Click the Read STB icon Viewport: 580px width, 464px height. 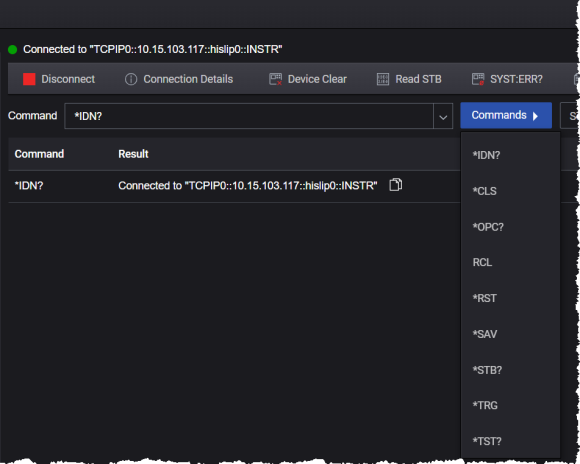click(383, 79)
